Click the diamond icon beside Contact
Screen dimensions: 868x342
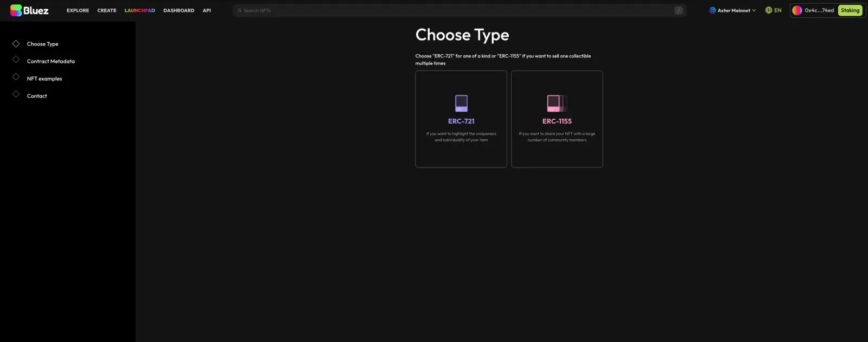[x=16, y=94]
